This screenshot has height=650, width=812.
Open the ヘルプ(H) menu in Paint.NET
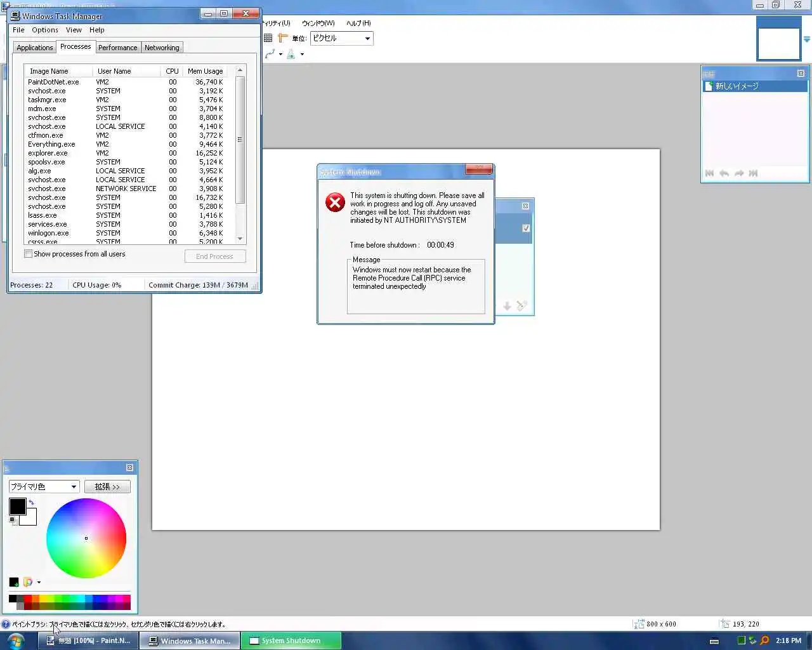(x=358, y=23)
